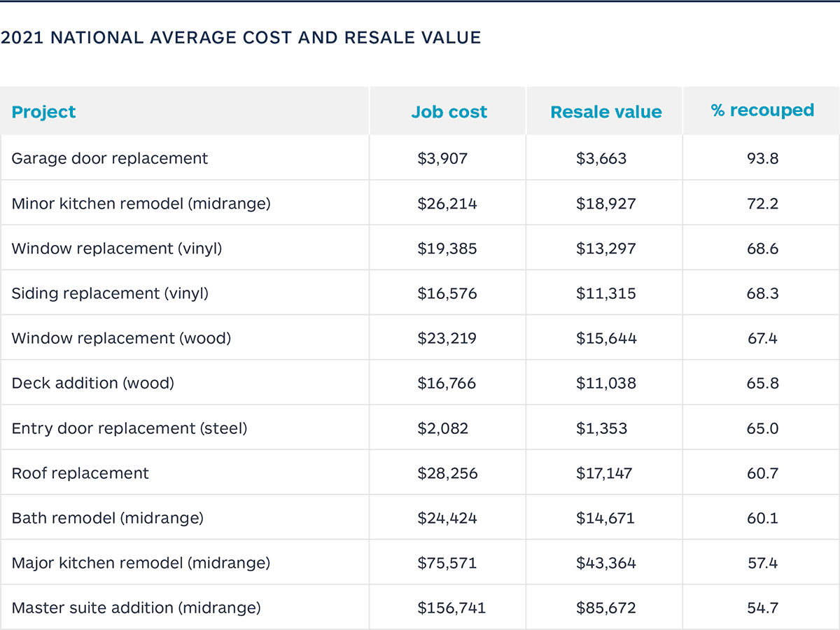This screenshot has width=840, height=630.
Task: Click the Roof replacement project name
Action: (80, 473)
